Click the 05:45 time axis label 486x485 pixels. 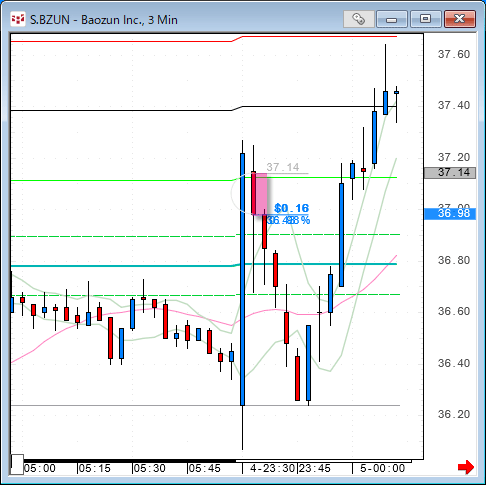(x=205, y=468)
